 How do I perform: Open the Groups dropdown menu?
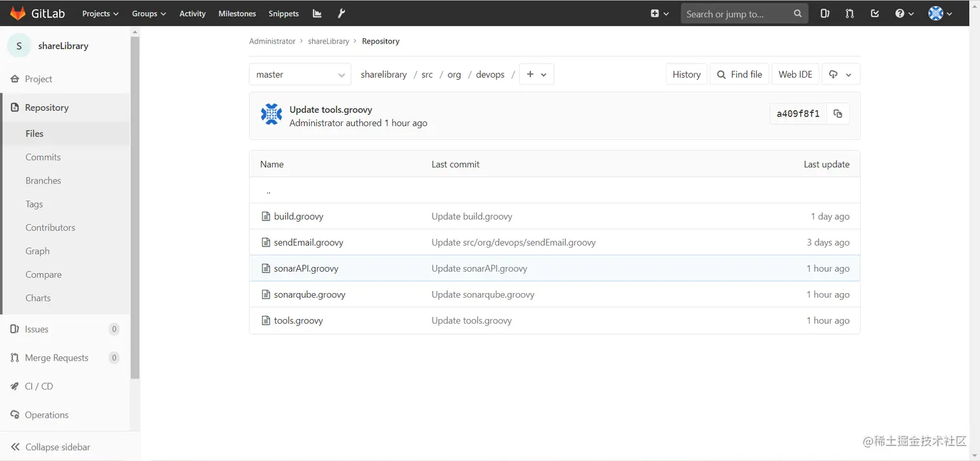click(x=149, y=14)
